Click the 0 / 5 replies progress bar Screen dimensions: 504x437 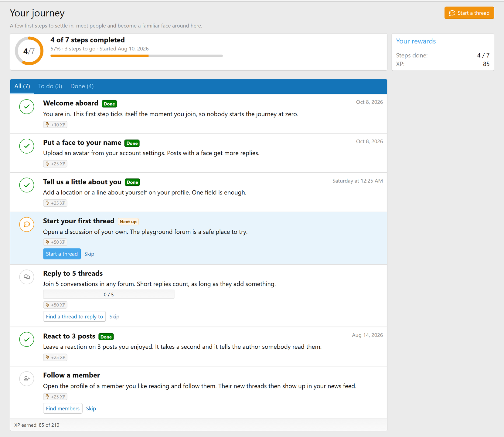point(109,294)
